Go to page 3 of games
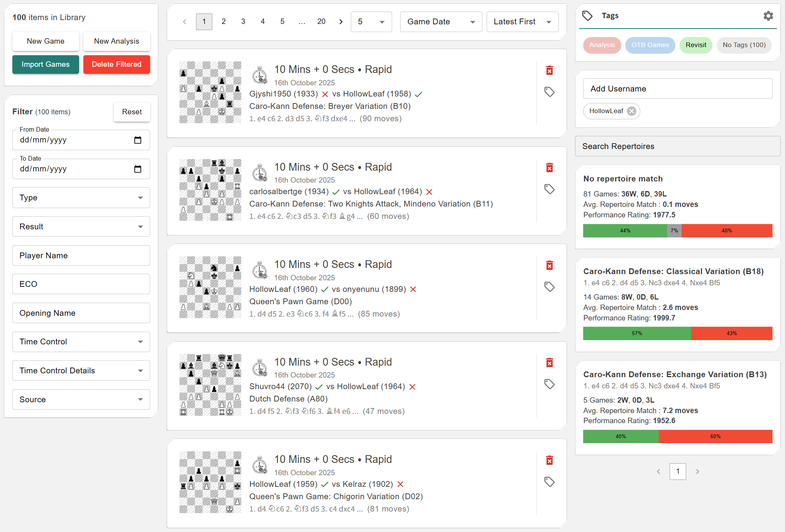The width and height of the screenshot is (785, 532). (243, 22)
